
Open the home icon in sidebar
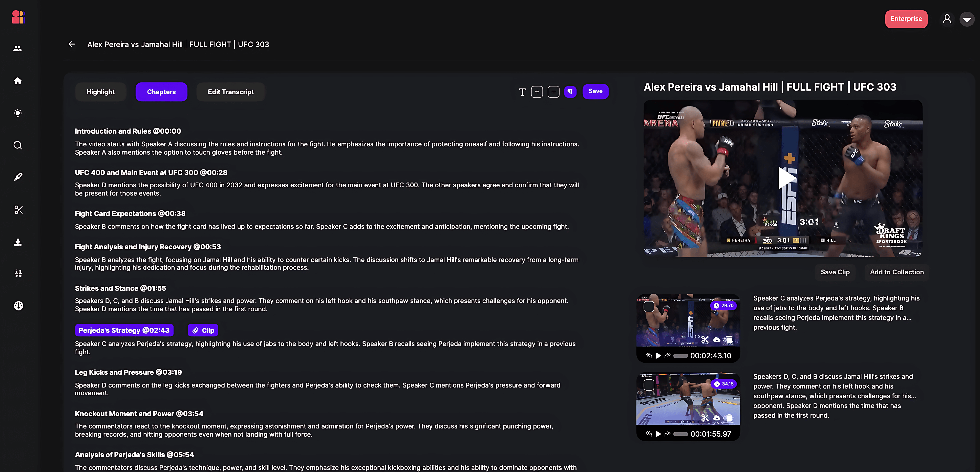(17, 81)
